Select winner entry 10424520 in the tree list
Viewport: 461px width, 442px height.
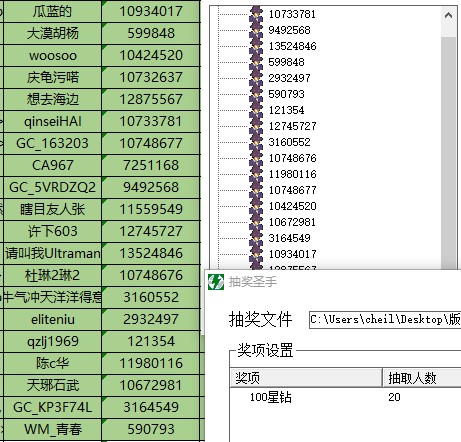point(292,206)
